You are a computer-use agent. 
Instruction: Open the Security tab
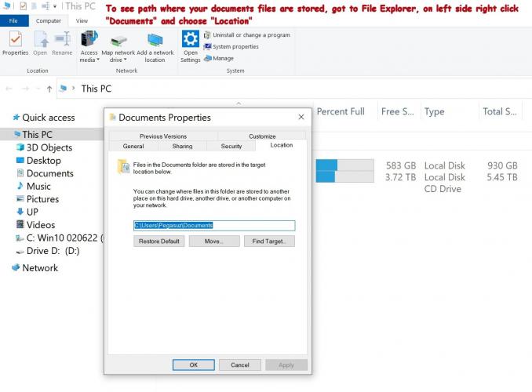(231, 146)
